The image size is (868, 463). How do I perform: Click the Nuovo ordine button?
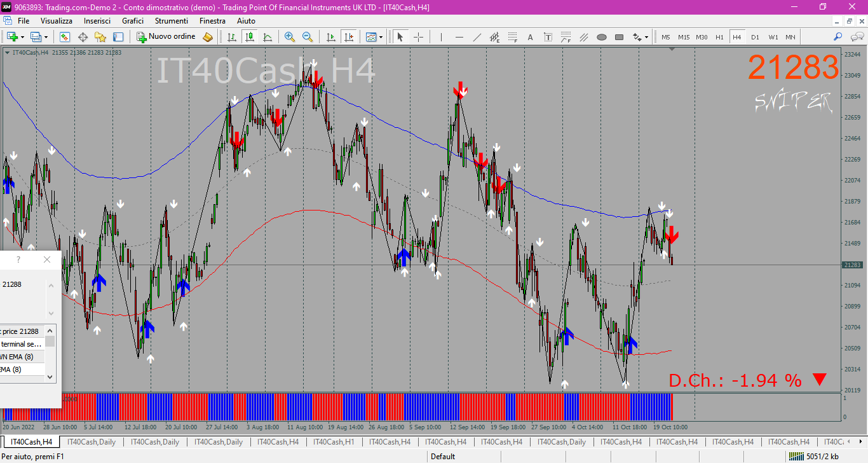pyautogui.click(x=166, y=37)
